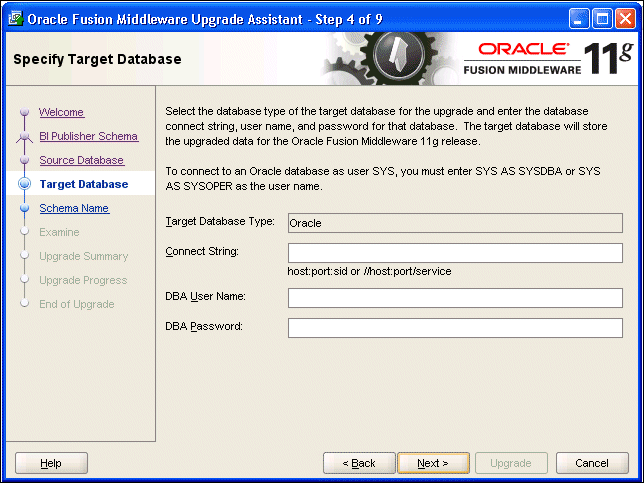Click the End of Upgrade step label
Viewport: 644px width, 483px height.
pyautogui.click(x=77, y=304)
